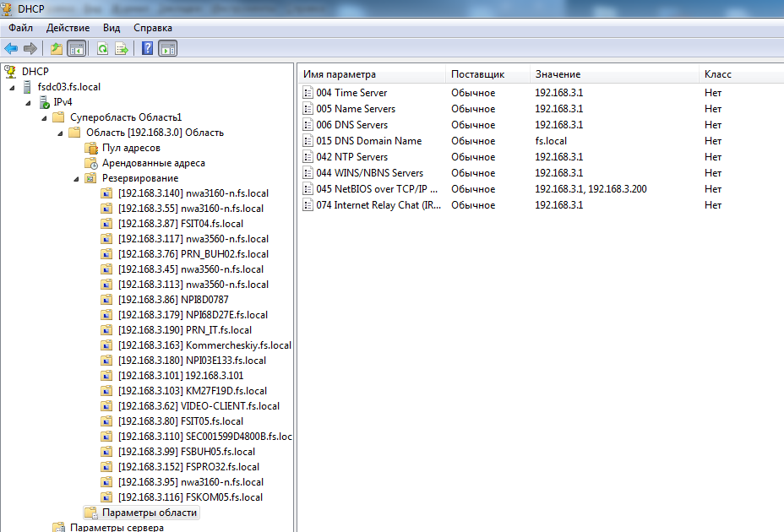
Task: Select reservation [192.168.3.103] KM27F19D.fs.local
Action: 193,391
